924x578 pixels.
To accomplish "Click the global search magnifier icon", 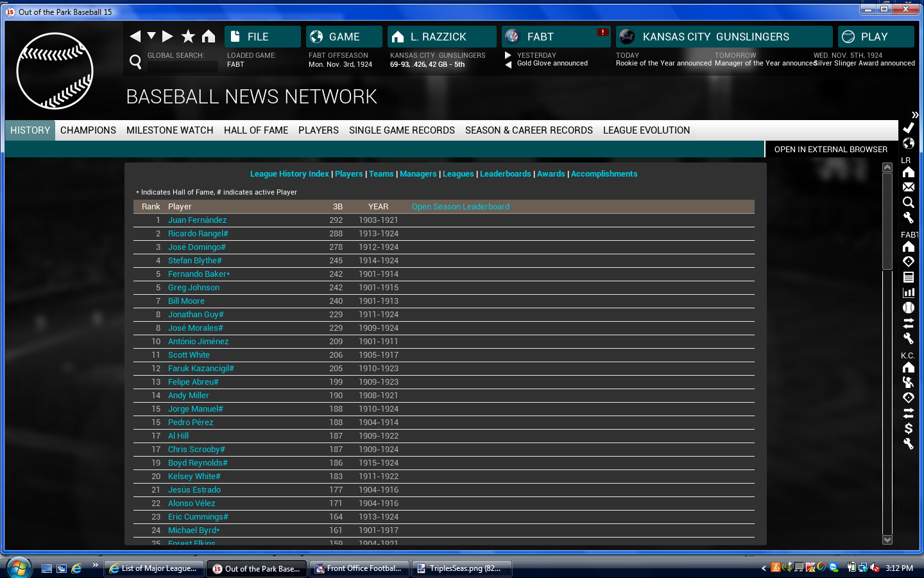I will coord(135,62).
